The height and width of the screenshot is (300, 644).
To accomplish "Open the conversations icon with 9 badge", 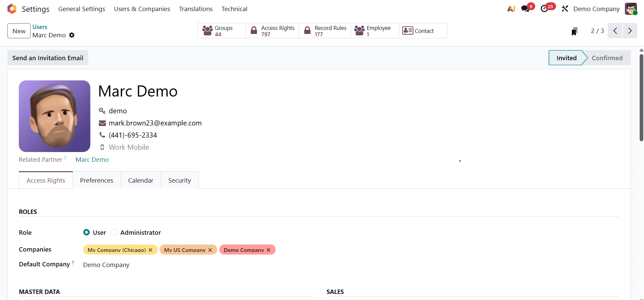I will (x=525, y=9).
